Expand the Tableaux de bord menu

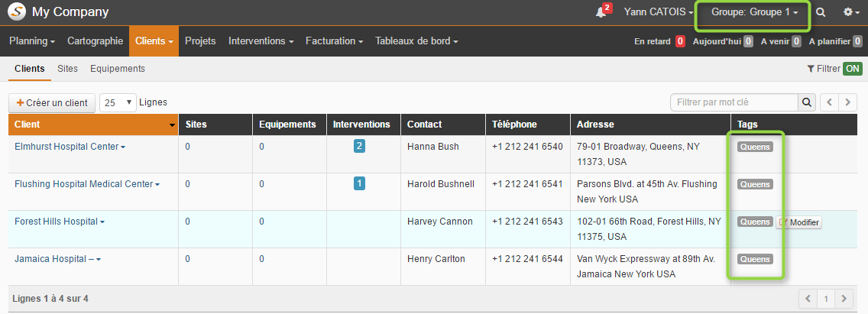point(416,41)
